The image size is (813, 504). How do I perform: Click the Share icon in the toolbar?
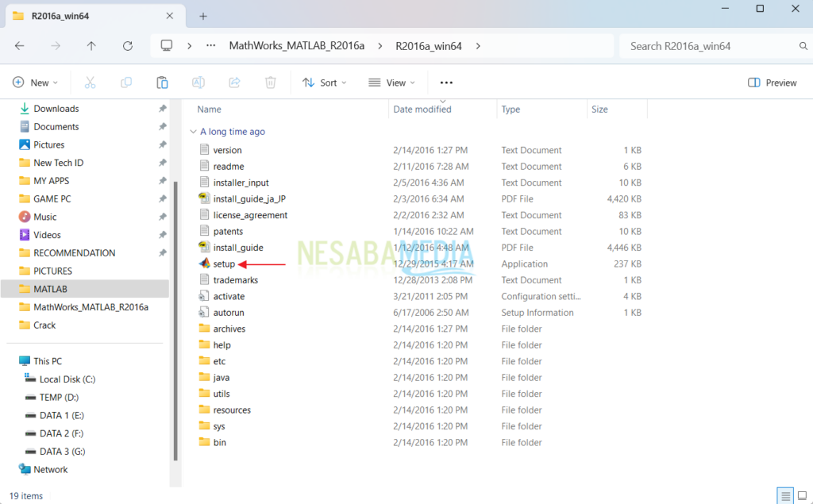tap(233, 82)
